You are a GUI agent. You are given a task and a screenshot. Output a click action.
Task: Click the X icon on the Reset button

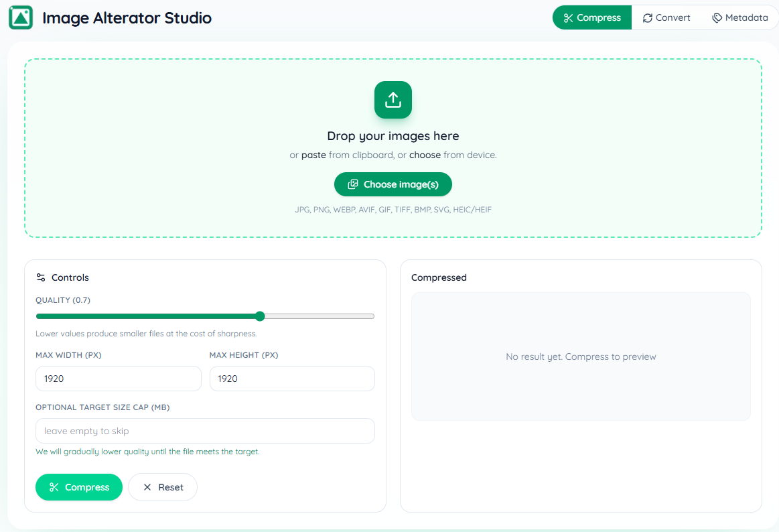pos(147,487)
